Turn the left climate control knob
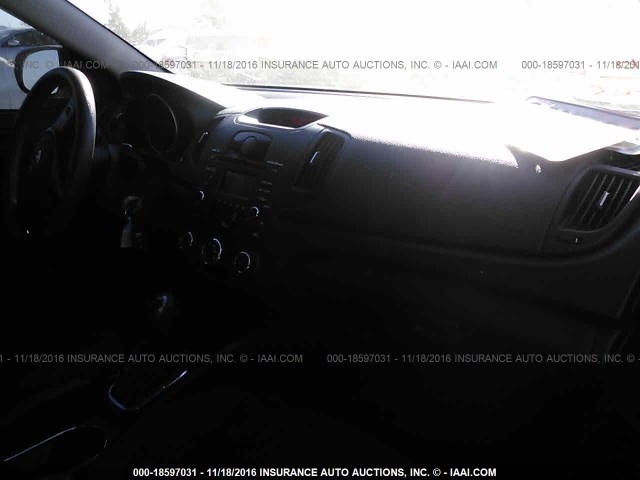 click(x=187, y=240)
